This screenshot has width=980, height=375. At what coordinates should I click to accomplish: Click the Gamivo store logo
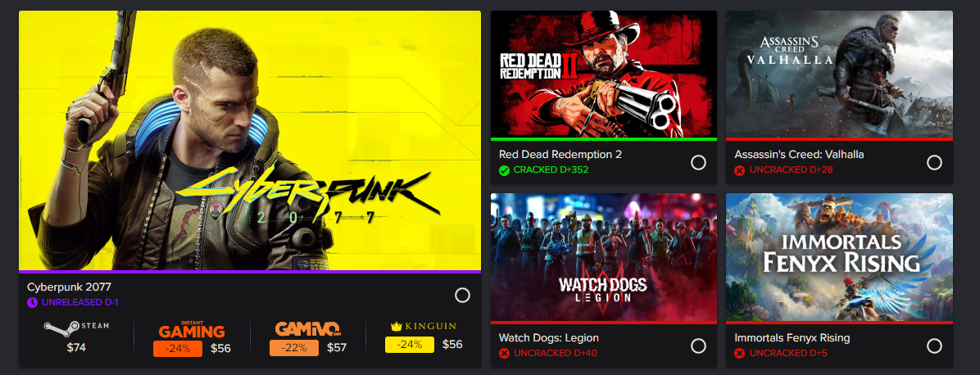[307, 329]
